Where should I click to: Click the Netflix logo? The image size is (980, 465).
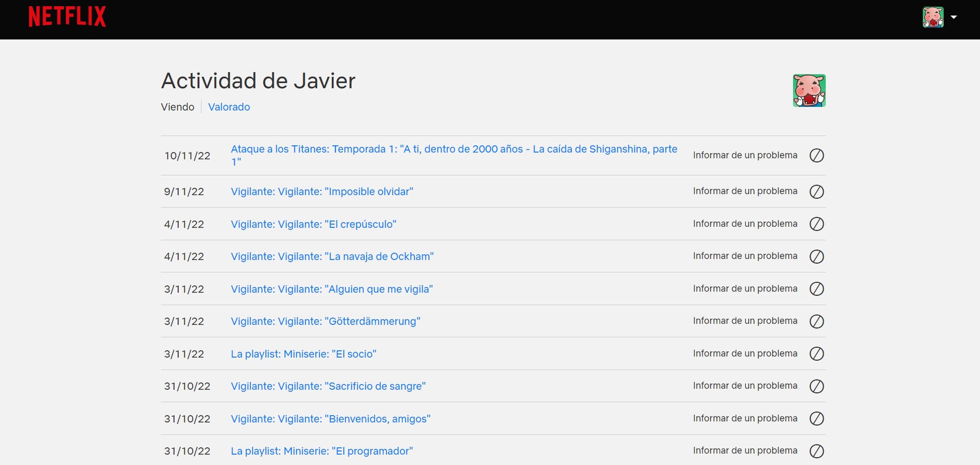coord(67,16)
